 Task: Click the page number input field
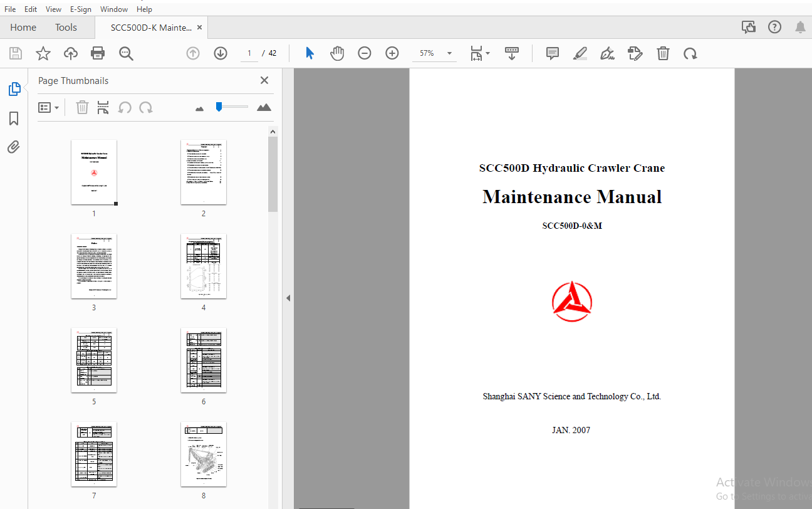249,53
